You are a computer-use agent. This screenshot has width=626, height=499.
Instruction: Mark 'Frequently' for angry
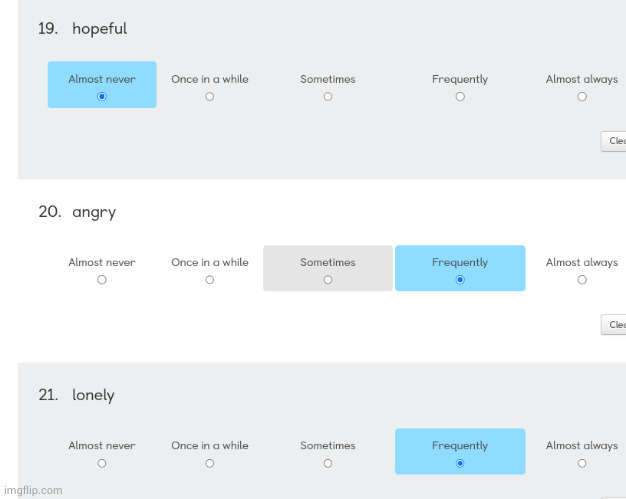(460, 279)
